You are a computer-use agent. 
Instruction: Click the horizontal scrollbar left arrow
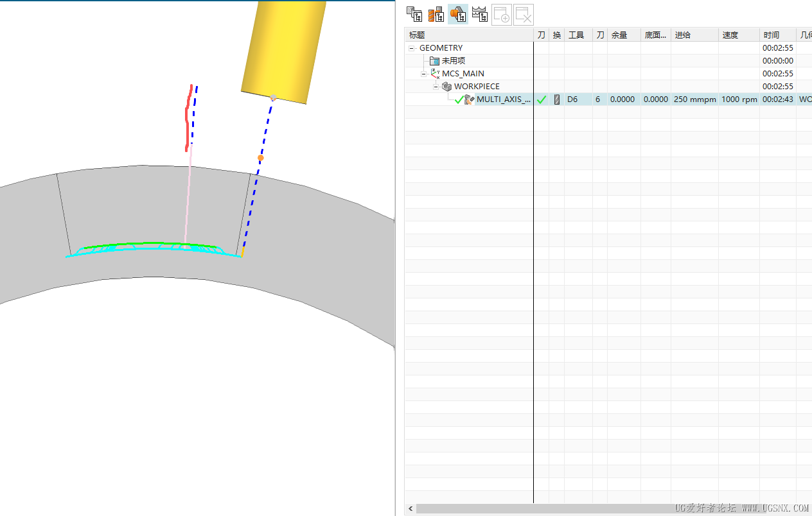coord(410,508)
